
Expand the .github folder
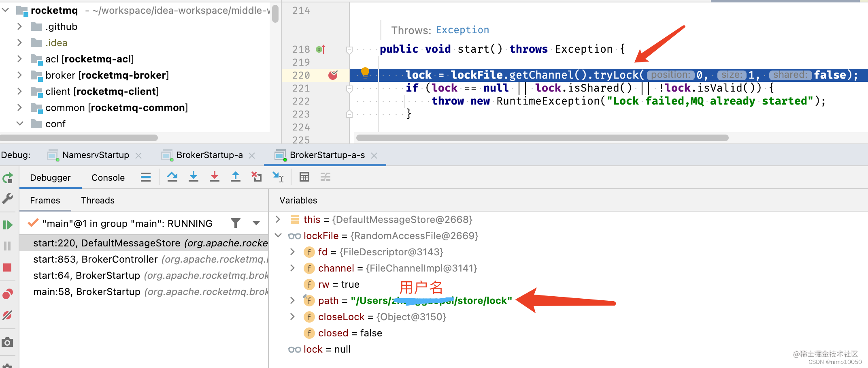click(19, 26)
